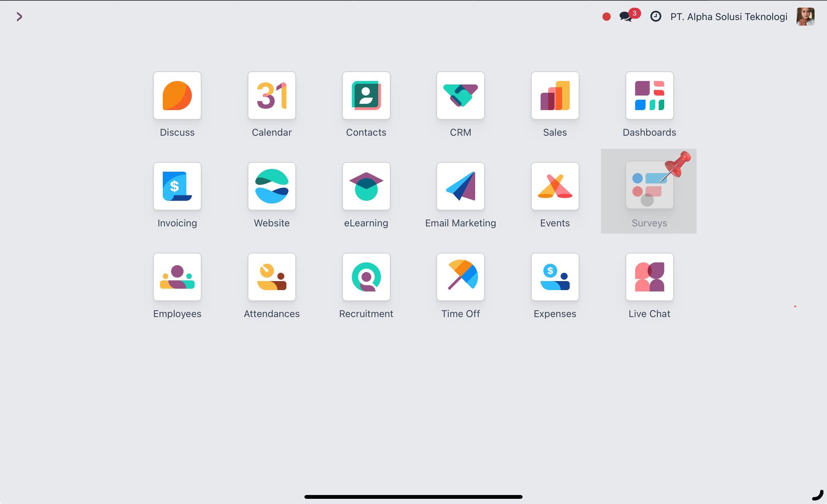Open the Surveys app
The image size is (827, 504).
coord(649,186)
